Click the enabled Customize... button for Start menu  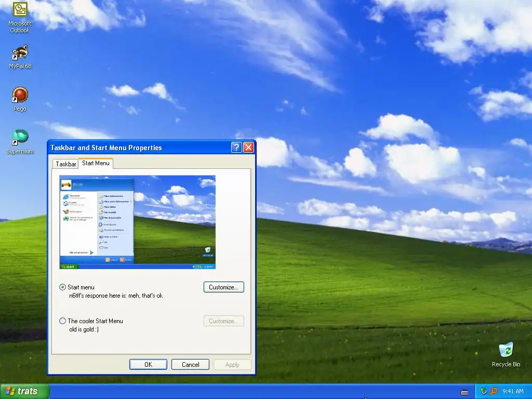coord(223,287)
